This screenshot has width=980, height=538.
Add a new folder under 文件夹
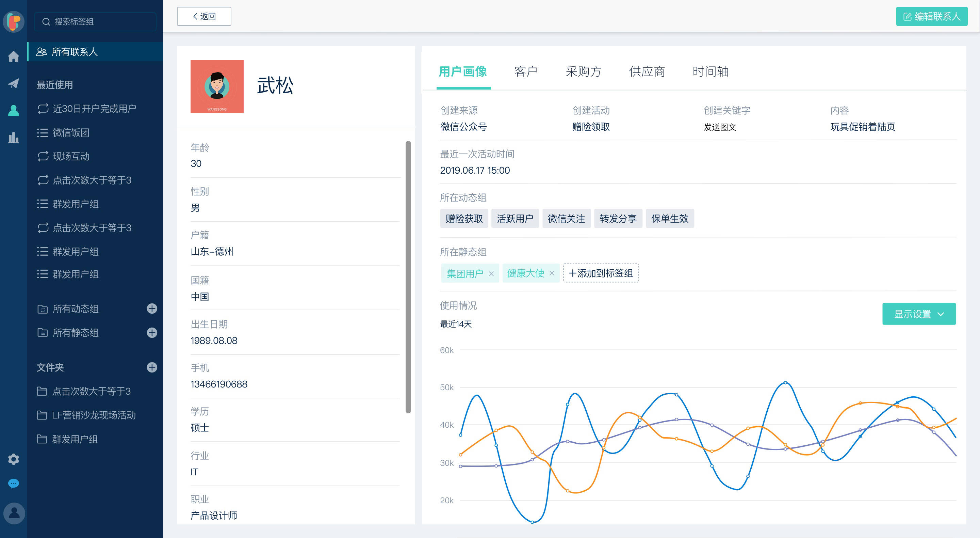pos(152,367)
